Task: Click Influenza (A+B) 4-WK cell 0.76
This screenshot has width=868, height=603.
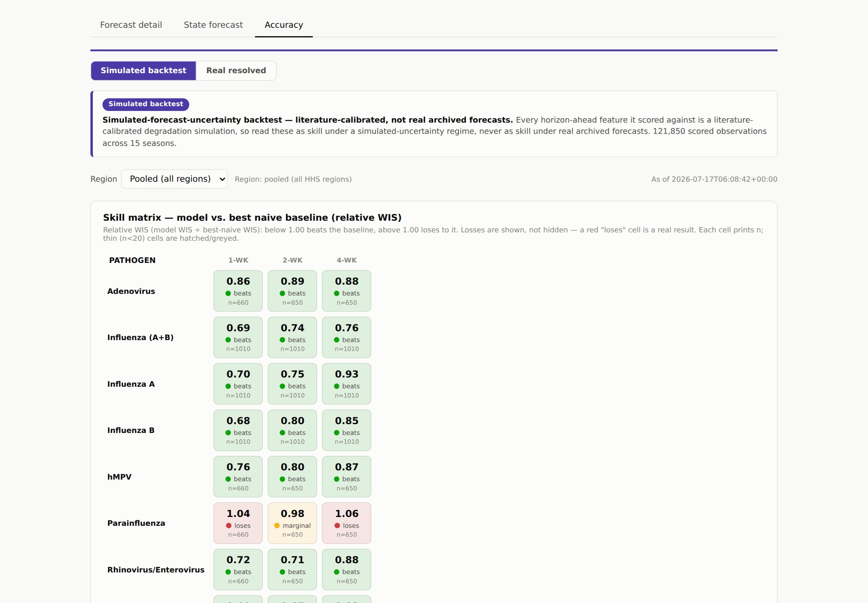Action: [x=346, y=338]
